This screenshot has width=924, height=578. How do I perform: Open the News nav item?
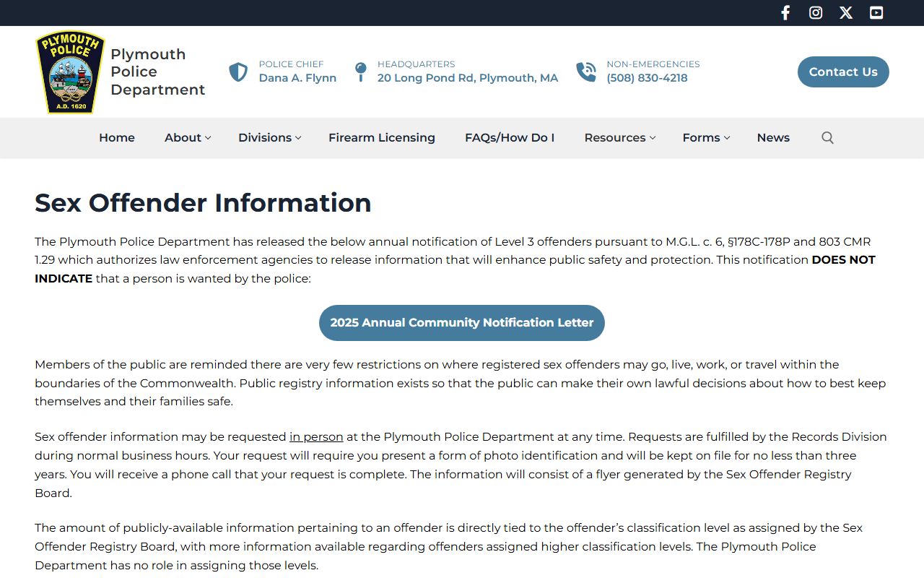[773, 138]
